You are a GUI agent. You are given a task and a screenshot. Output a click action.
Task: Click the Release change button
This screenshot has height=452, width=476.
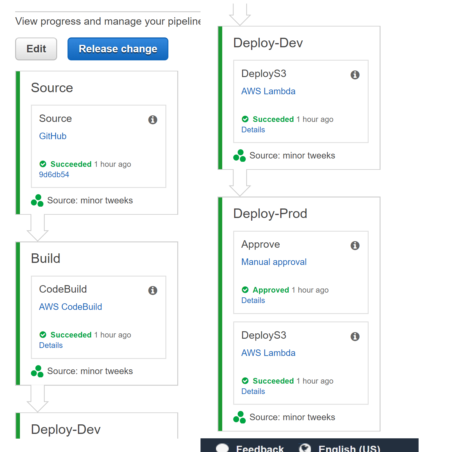click(x=118, y=49)
